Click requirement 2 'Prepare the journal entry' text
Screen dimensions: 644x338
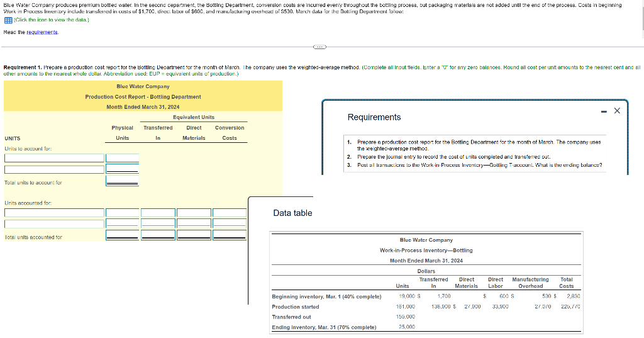454,157
